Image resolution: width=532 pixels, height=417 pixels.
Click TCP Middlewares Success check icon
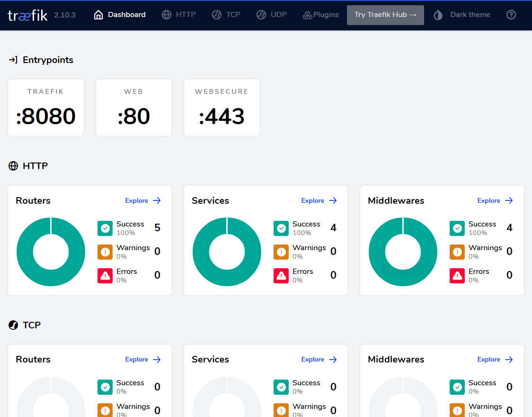(457, 387)
